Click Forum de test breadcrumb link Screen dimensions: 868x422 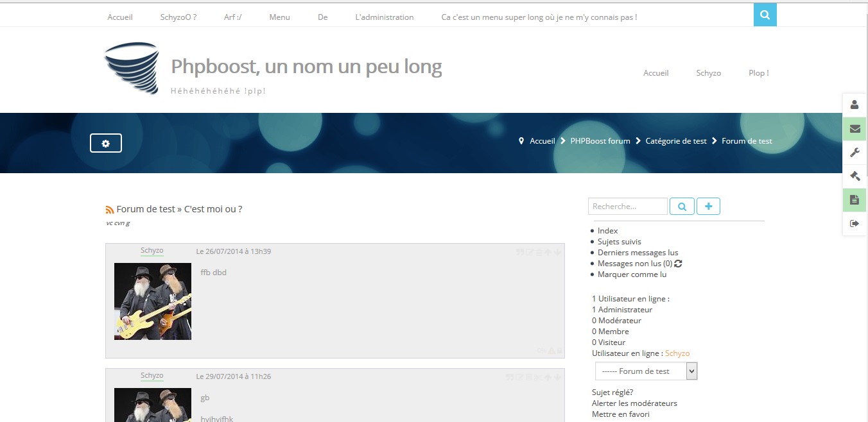tap(747, 141)
